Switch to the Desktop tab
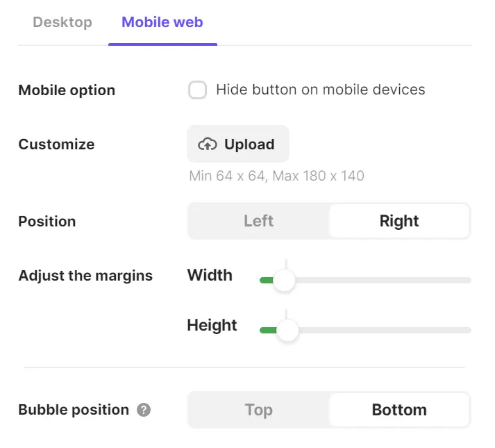This screenshot has width=495, height=448. (x=62, y=22)
